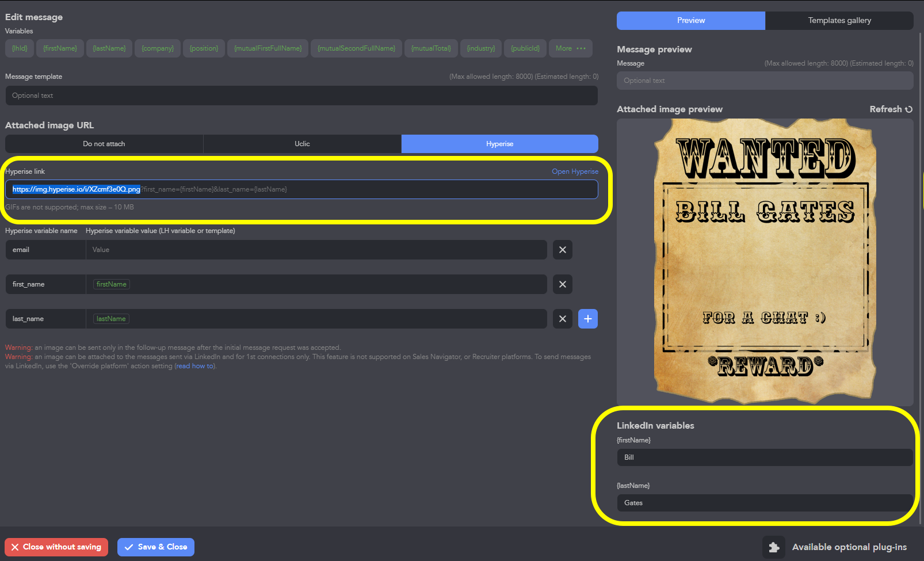
Task: Remove the email Hyperise variable row
Action: pyautogui.click(x=562, y=250)
